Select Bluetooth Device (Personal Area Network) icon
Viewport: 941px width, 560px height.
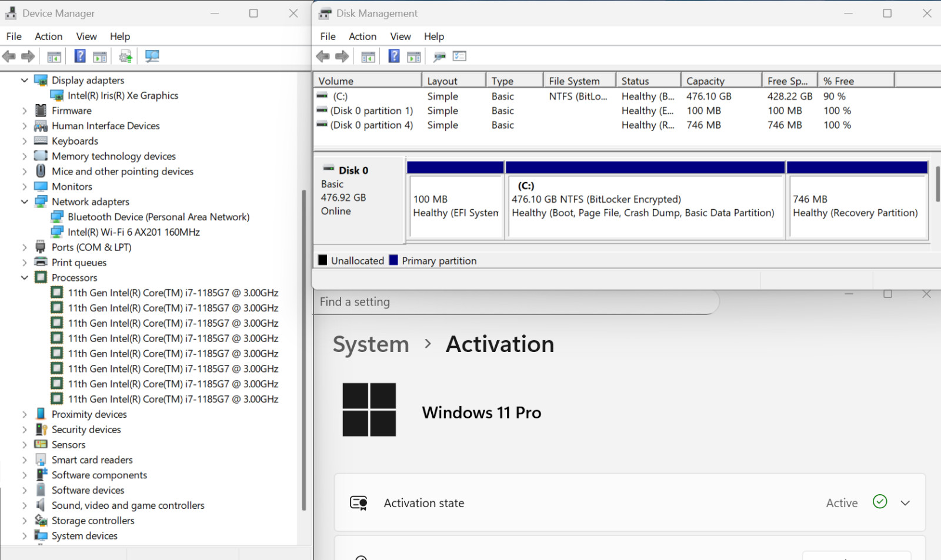point(57,217)
